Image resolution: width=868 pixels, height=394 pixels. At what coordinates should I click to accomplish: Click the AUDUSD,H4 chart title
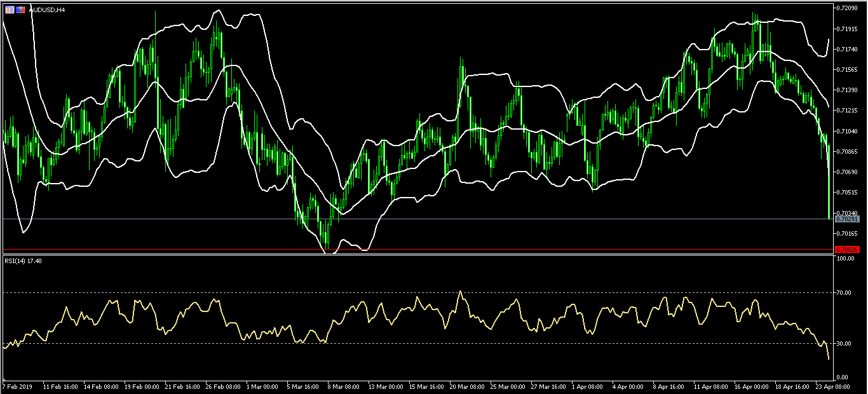click(47, 10)
